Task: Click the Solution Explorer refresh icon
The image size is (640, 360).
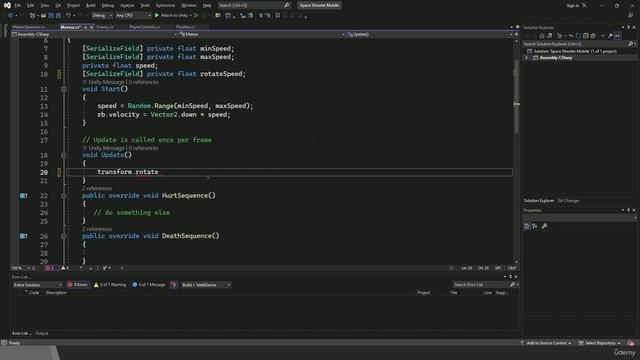Action: [578, 36]
